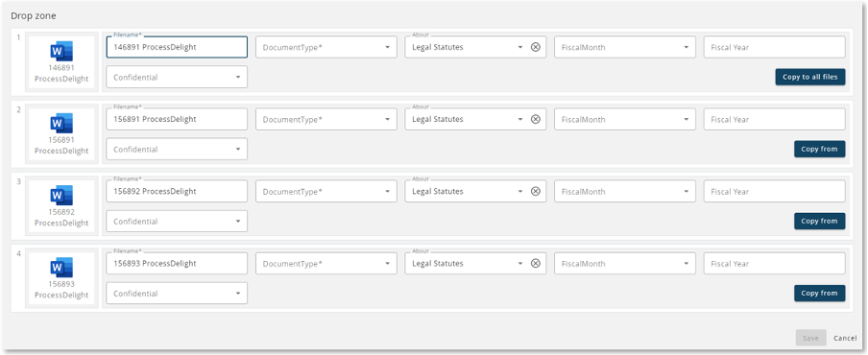
Task: Clear Legal Statutes in the row 1 About field
Action: pos(536,47)
